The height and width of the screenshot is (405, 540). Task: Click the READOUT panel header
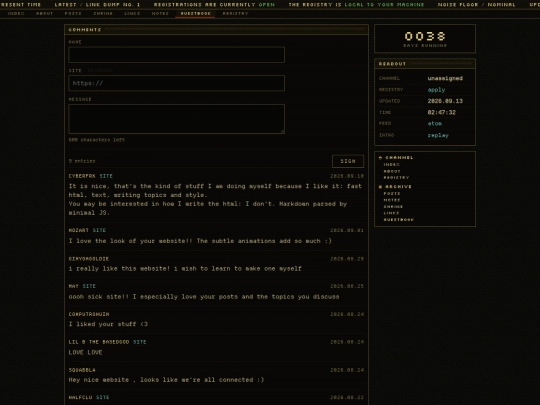pos(425,64)
